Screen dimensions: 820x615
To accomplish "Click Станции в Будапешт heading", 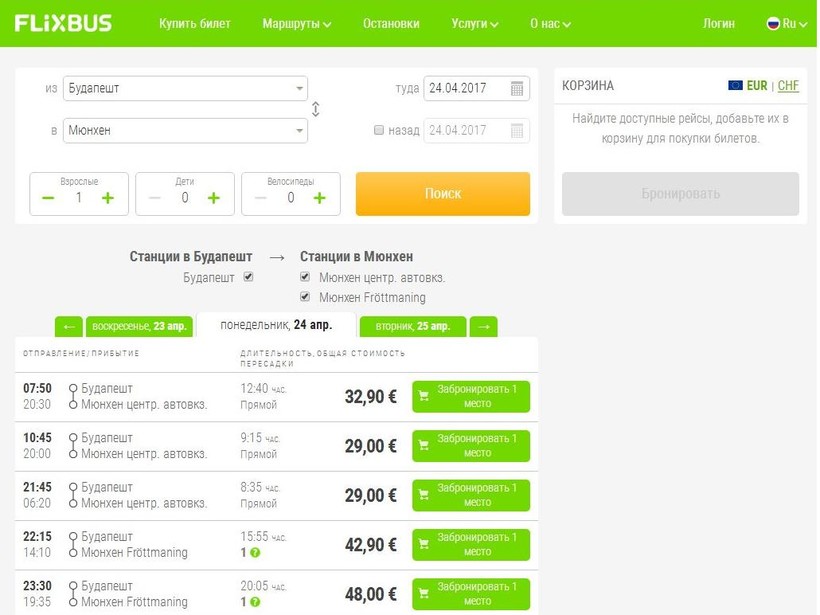I will click(x=191, y=257).
